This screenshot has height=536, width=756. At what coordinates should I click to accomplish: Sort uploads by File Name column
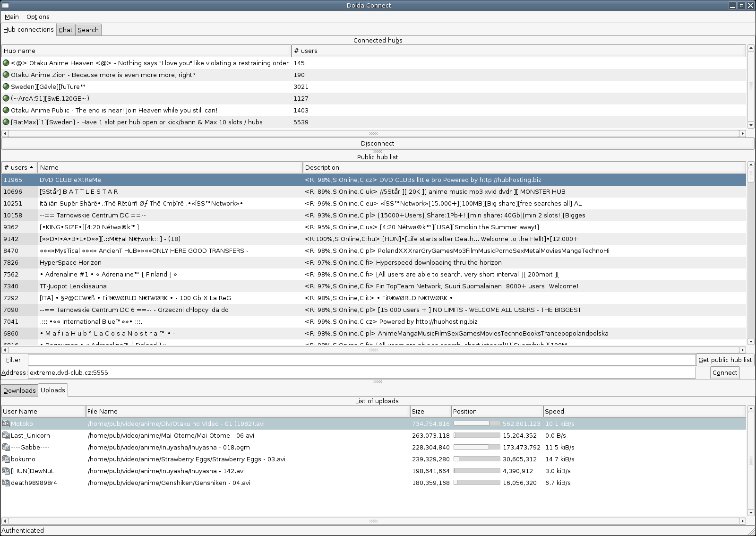(x=248, y=411)
